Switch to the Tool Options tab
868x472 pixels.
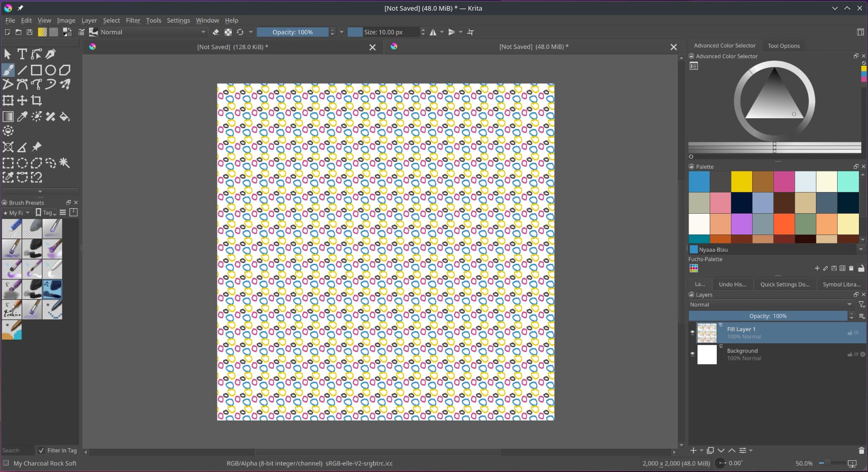click(784, 46)
